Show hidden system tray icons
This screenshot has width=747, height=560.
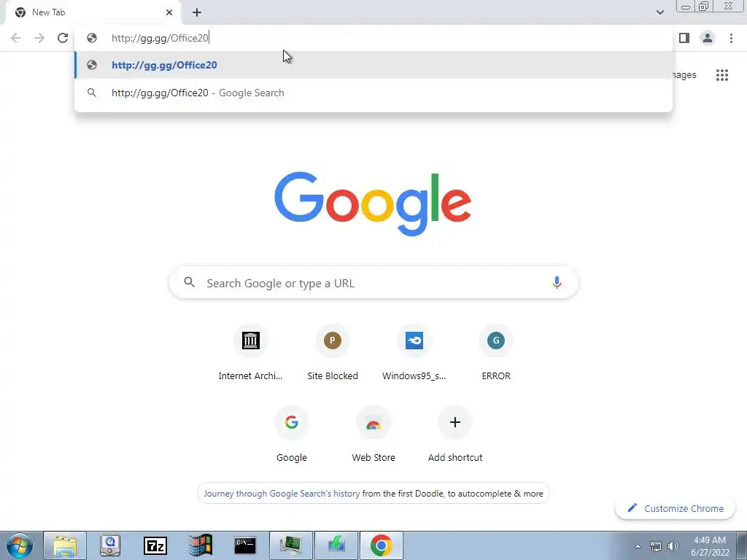tap(638, 546)
